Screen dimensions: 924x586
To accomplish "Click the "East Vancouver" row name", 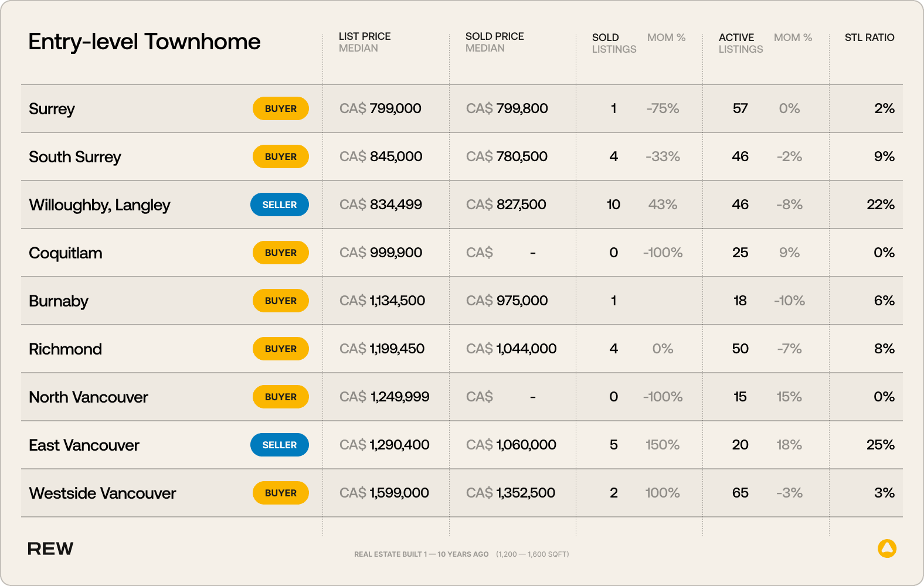I will pyautogui.click(x=84, y=445).
